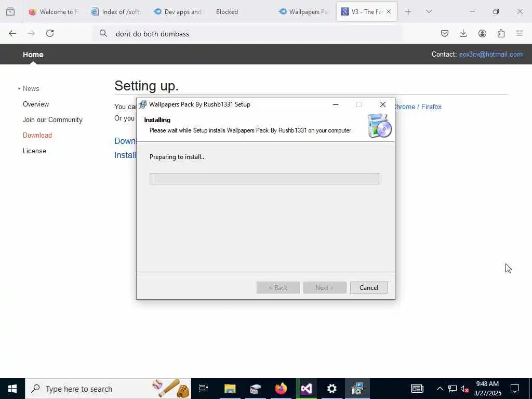Open the browser Downloads panel
Viewport: 532px width, 399px height.
click(x=463, y=33)
